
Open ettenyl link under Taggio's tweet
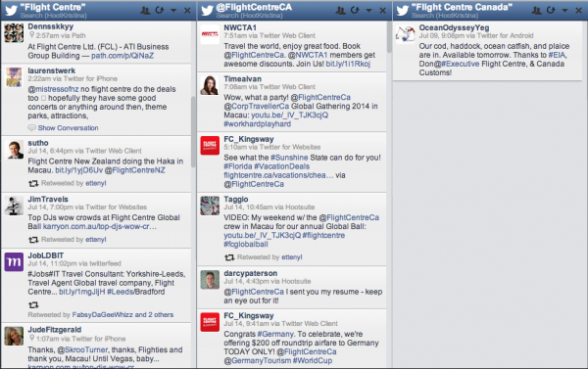292,257
